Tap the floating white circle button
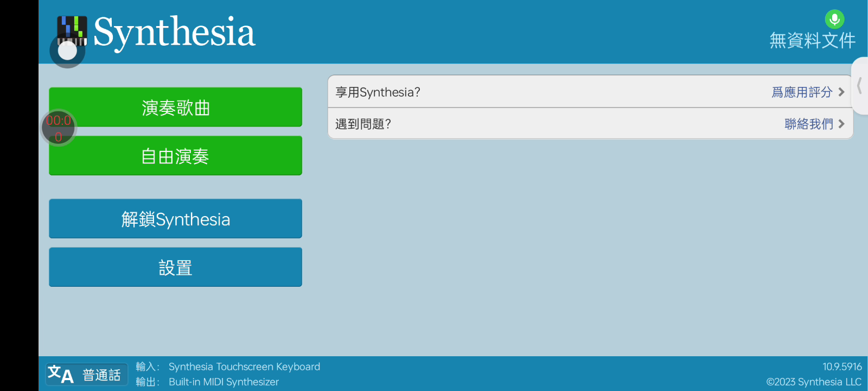 click(x=67, y=51)
